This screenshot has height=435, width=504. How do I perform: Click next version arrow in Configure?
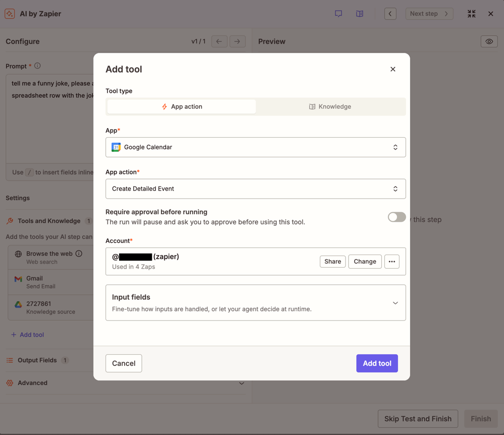tap(237, 41)
